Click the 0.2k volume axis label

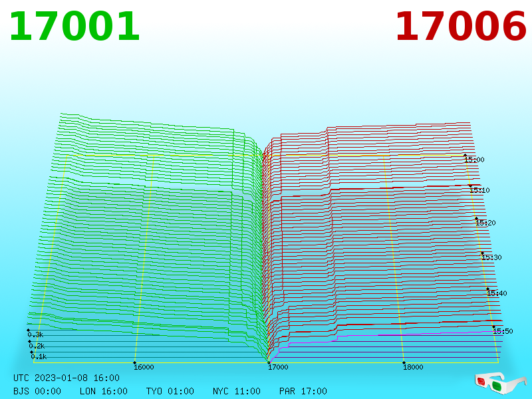(37, 346)
